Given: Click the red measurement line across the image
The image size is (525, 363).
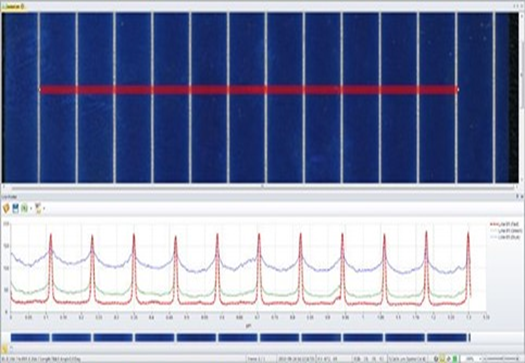Looking at the screenshot, I should pyautogui.click(x=249, y=90).
